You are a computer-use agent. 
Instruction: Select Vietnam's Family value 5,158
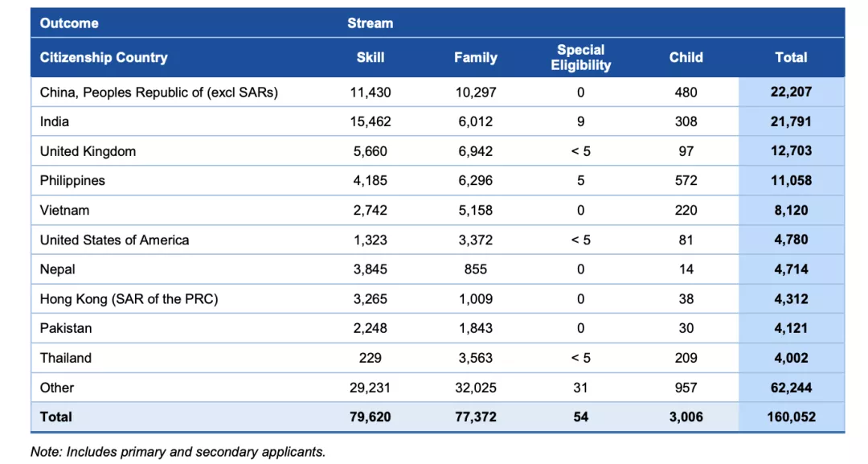[475, 211]
